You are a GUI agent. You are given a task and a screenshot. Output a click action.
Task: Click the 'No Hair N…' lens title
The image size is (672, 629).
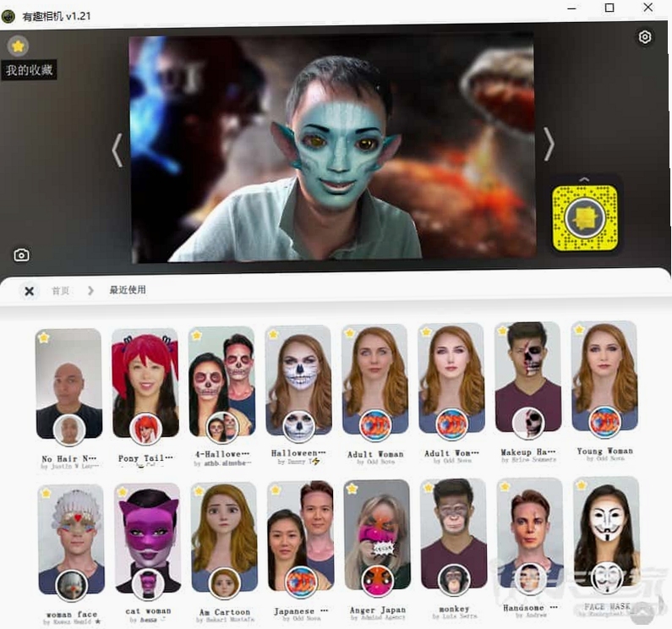tap(68, 459)
